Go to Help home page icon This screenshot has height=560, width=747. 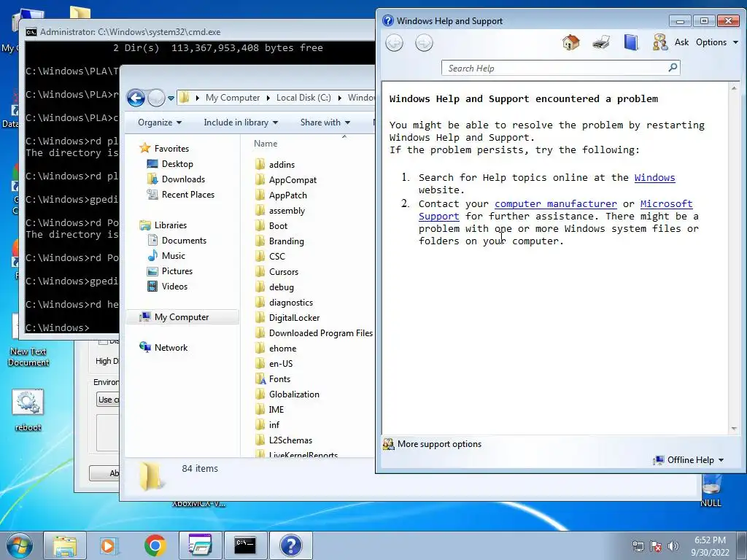point(570,42)
